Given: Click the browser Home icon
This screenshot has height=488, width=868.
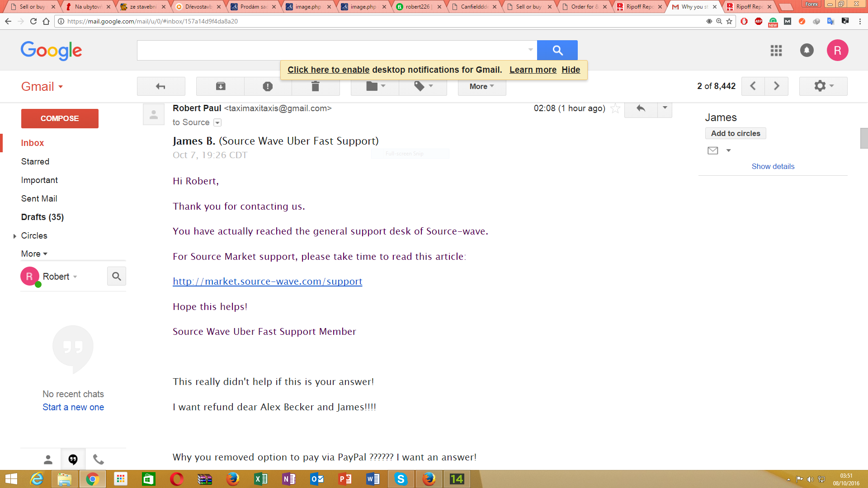Looking at the screenshot, I should [46, 21].
